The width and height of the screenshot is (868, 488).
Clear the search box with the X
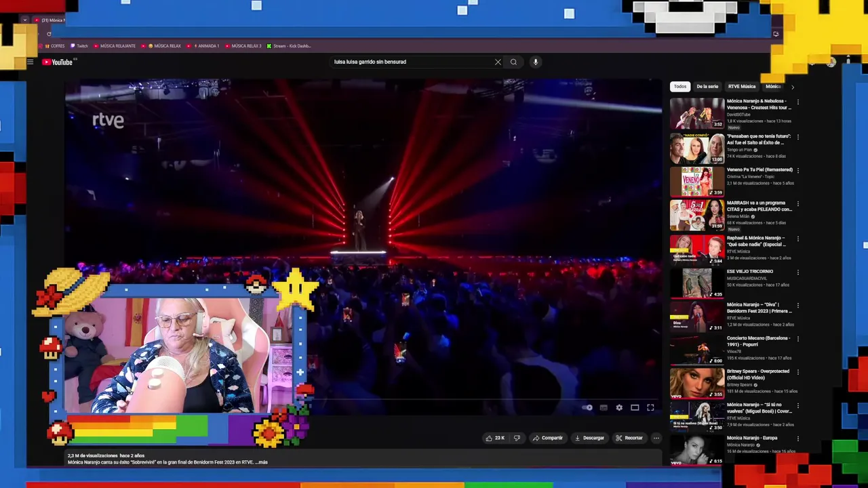[498, 62]
